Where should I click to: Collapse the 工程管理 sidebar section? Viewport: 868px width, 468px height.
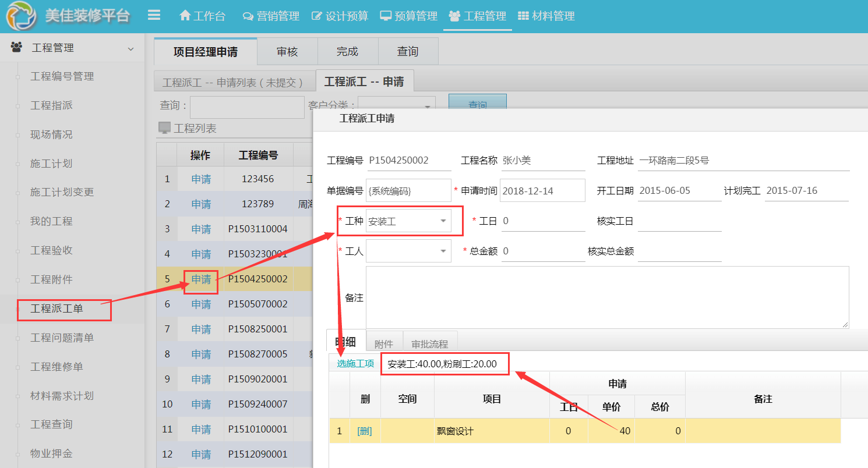[130, 48]
